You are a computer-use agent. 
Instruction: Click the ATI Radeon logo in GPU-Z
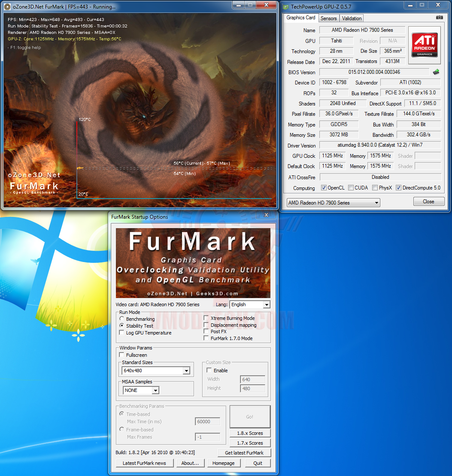pyautogui.click(x=425, y=45)
